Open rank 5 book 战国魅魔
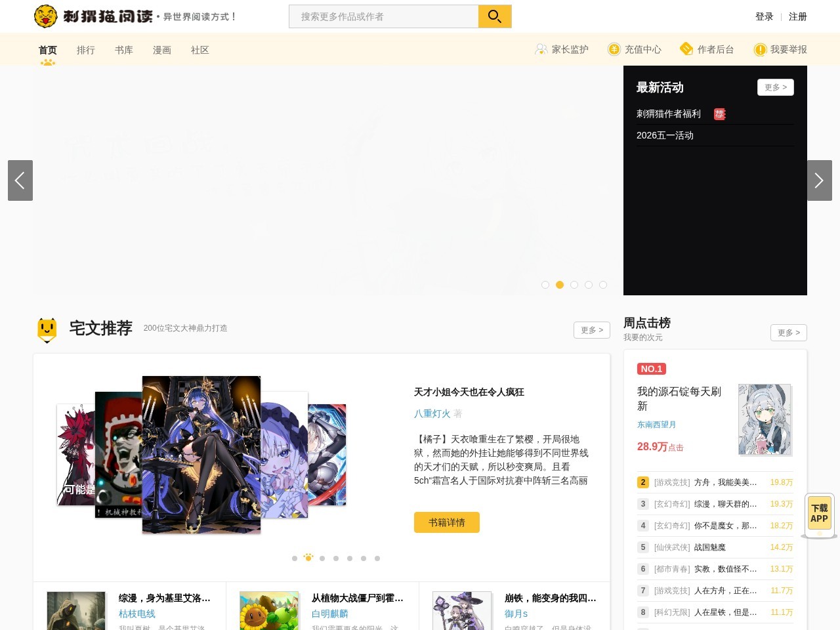 pos(710,547)
